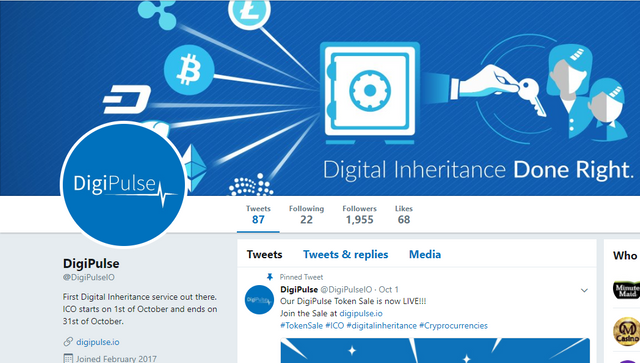Open the Oct 1 tweet timestamp

(x=389, y=290)
